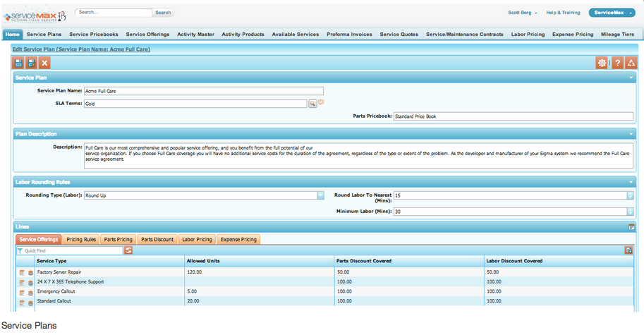Click edit icon for Standard Callout row
The width and height of the screenshot is (644, 335).
coord(22,303)
